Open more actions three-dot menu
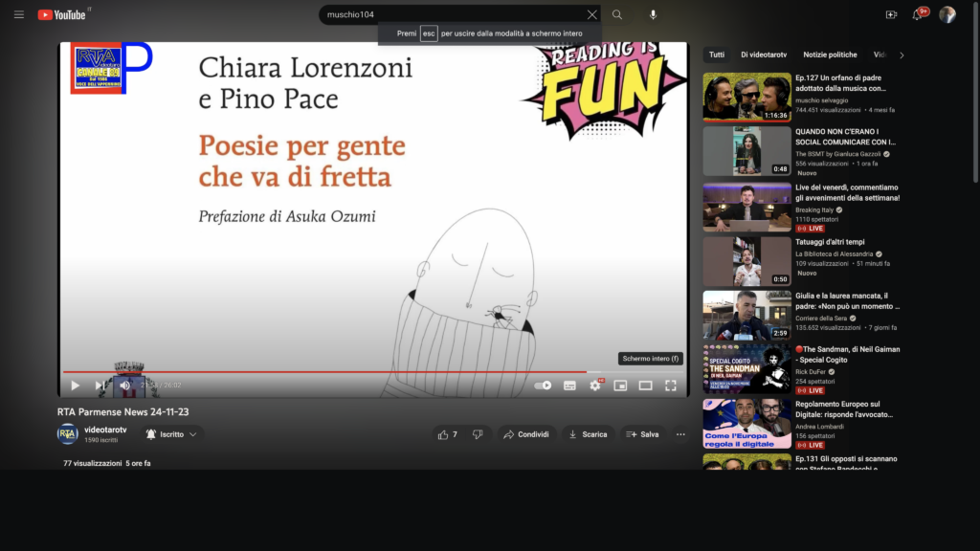This screenshot has height=551, width=980. click(x=680, y=434)
